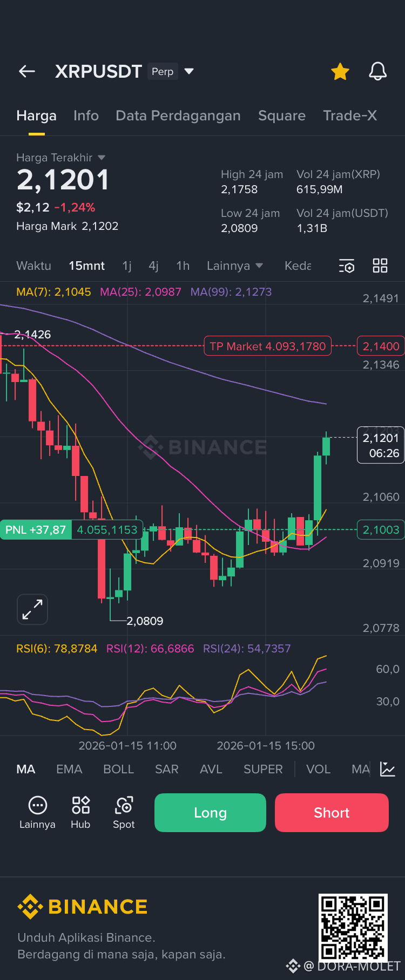Tap the Perp contract badge
Screen dimensions: 405x980
[x=163, y=71]
